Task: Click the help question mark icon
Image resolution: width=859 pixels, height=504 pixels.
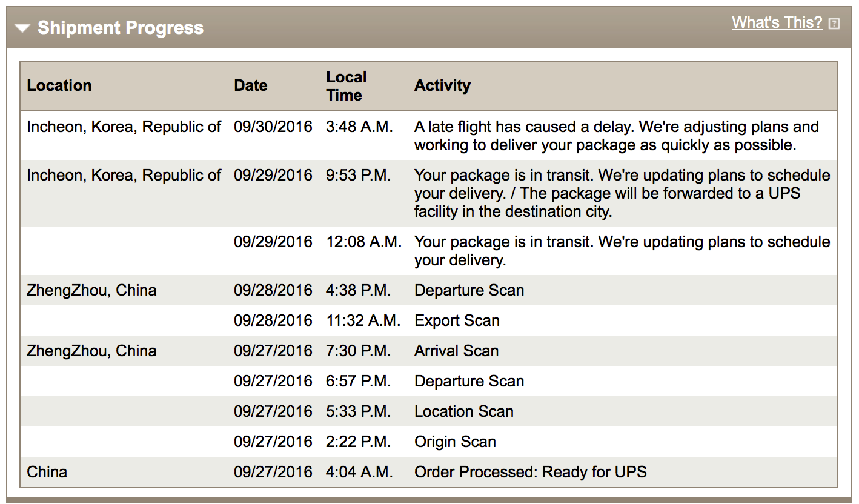Action: point(834,24)
